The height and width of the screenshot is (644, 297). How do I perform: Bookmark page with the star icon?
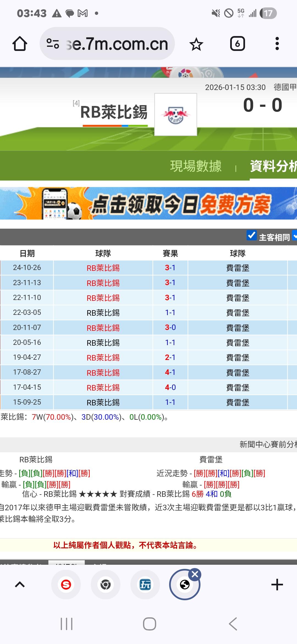click(x=196, y=44)
